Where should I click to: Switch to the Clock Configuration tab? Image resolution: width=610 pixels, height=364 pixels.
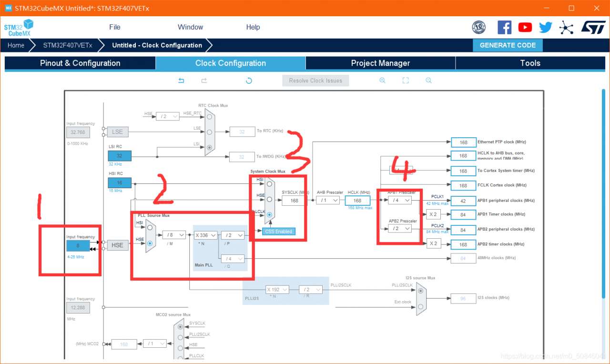coord(231,63)
